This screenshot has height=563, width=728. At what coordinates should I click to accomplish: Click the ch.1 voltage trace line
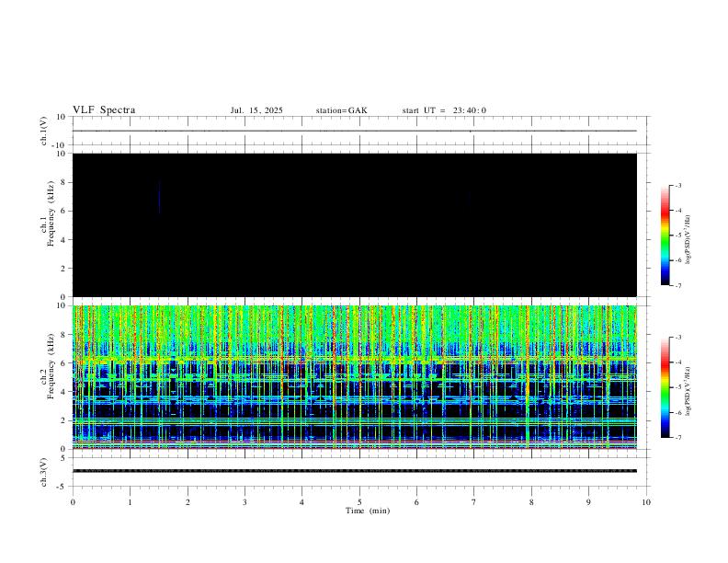355,131
